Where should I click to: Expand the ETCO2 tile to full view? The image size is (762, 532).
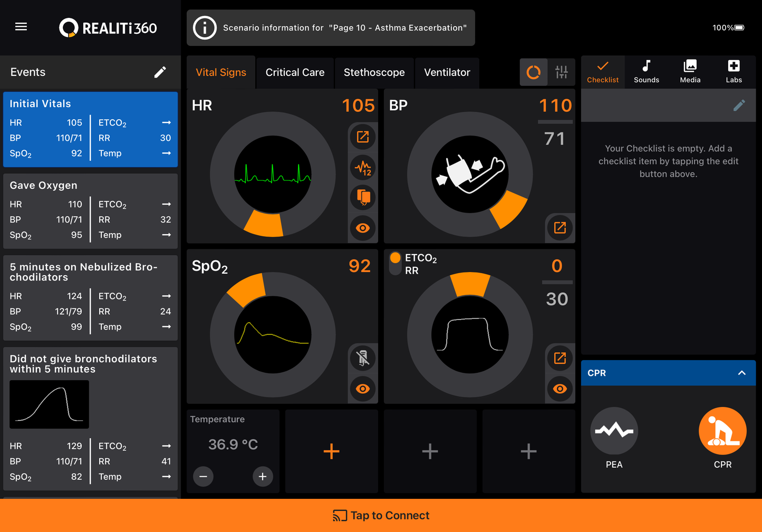(560, 358)
